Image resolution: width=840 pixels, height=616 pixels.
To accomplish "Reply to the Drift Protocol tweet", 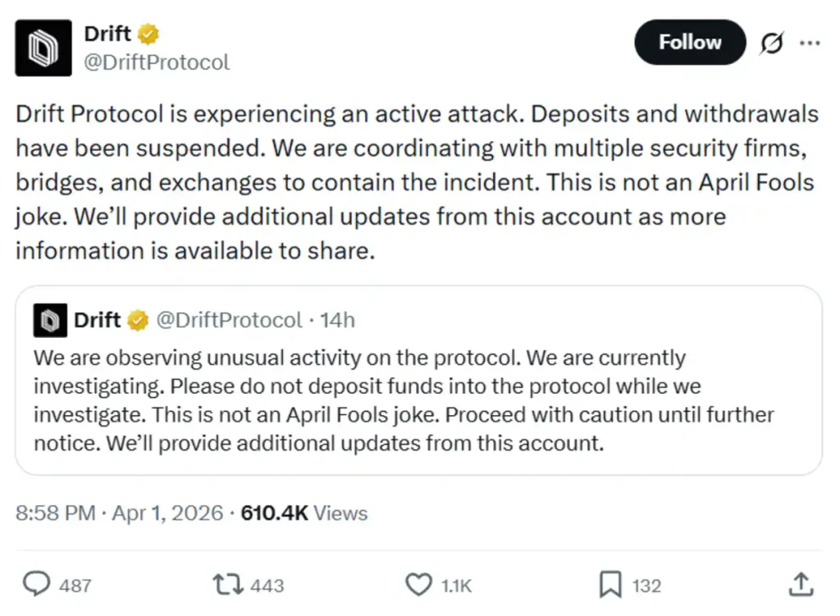I will click(x=36, y=584).
